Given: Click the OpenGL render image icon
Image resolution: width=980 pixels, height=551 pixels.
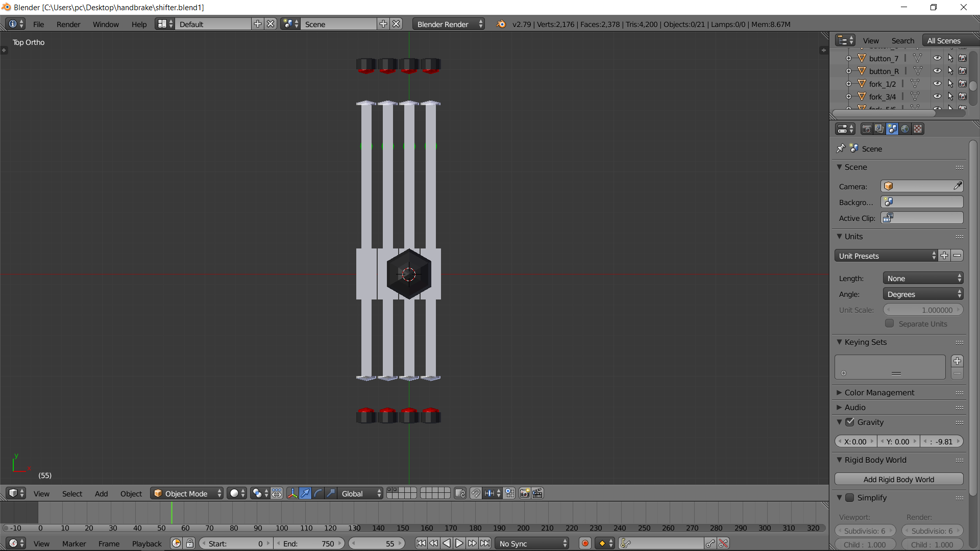Looking at the screenshot, I should click(524, 493).
